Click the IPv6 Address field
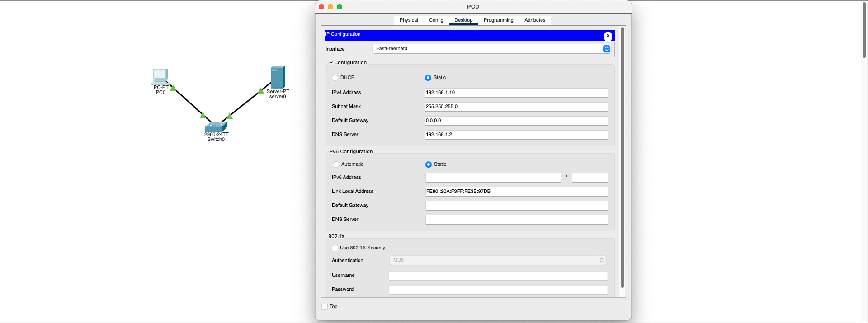Viewport: 868px width, 323px height. pyautogui.click(x=493, y=178)
